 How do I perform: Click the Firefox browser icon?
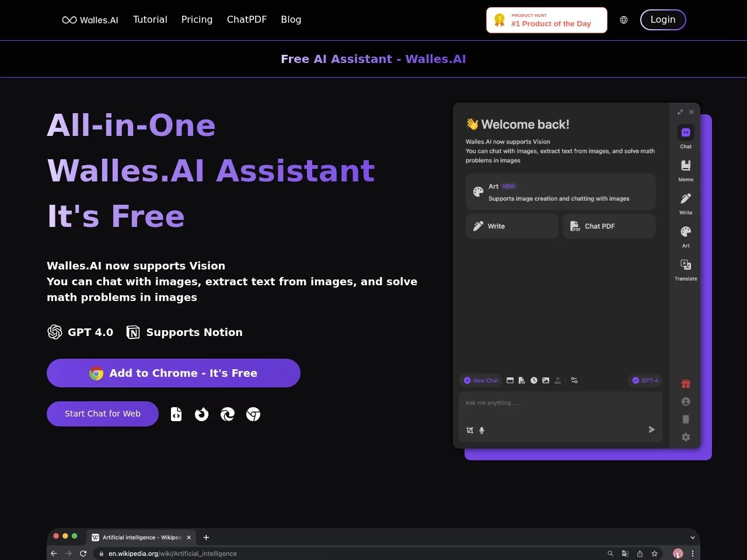[202, 414]
